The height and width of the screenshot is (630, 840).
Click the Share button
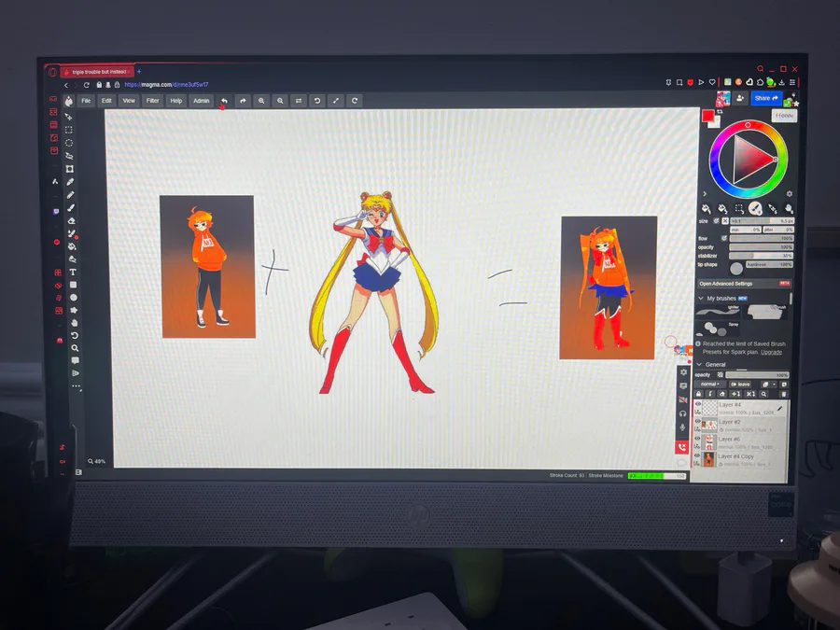766,98
